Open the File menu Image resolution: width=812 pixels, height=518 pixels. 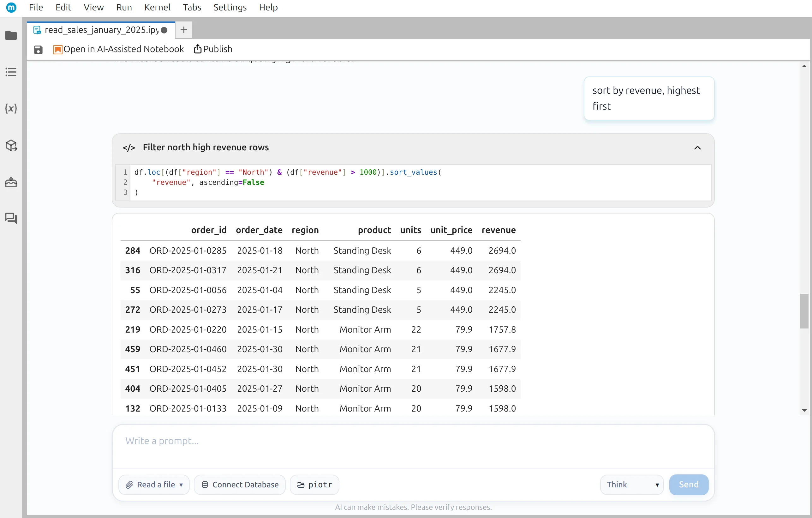[36, 8]
